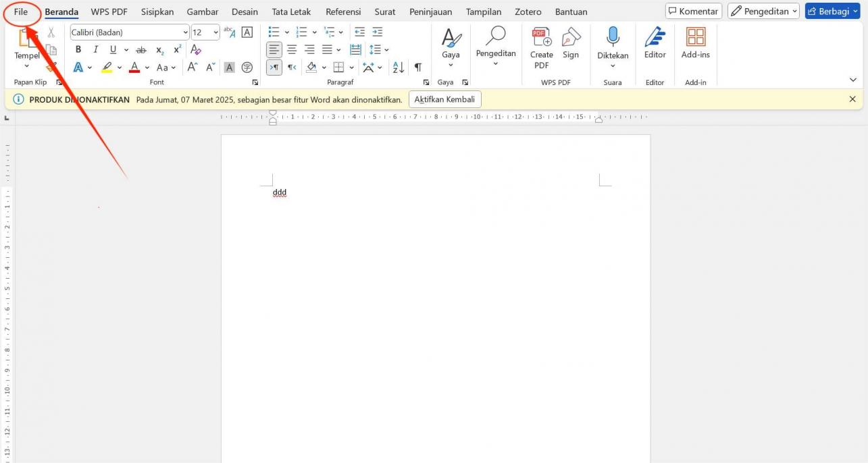Open the File menu
868x463 pixels.
(21, 11)
